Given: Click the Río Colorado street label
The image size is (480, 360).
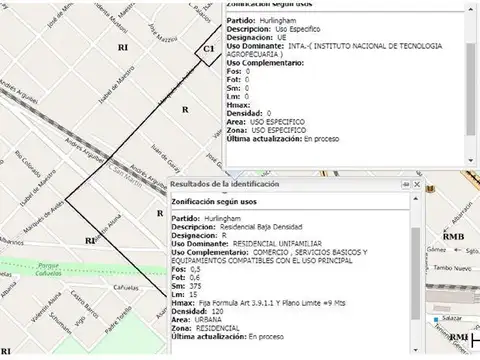Looking at the screenshot, I should click(x=27, y=164).
